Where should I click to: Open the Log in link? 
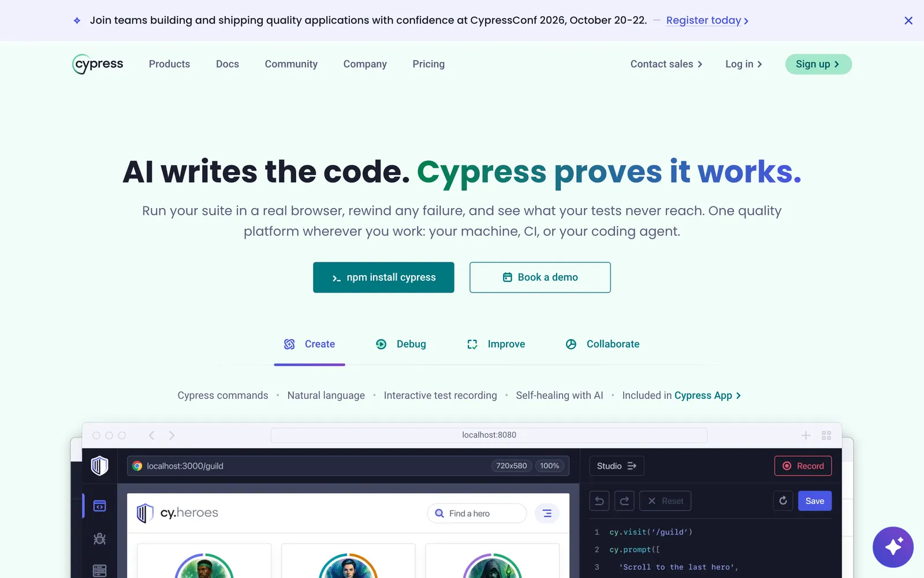744,64
